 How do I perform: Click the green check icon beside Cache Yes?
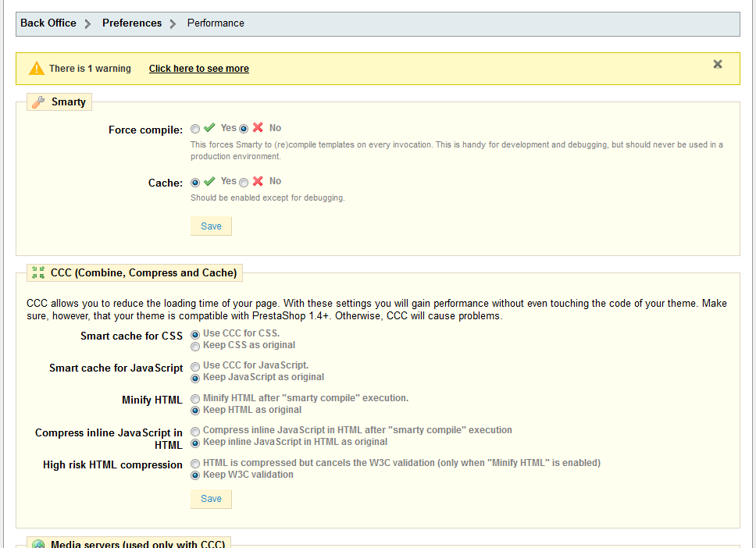pos(209,181)
